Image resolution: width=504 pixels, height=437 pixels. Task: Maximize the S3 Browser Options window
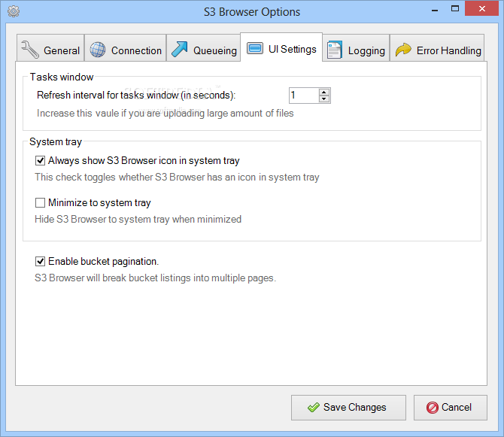(455, 9)
